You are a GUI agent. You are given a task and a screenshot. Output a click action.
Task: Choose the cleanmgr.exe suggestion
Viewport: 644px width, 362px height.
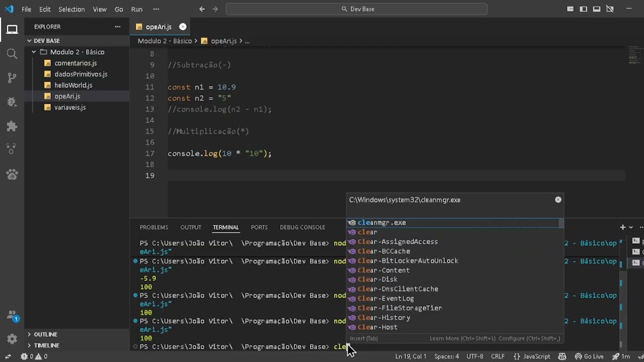[x=455, y=223]
